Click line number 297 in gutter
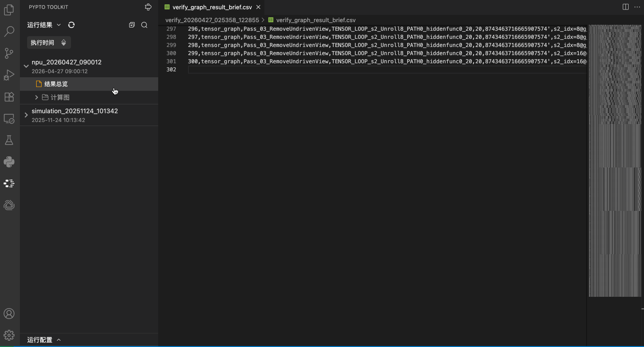The width and height of the screenshot is (644, 347). (171, 29)
